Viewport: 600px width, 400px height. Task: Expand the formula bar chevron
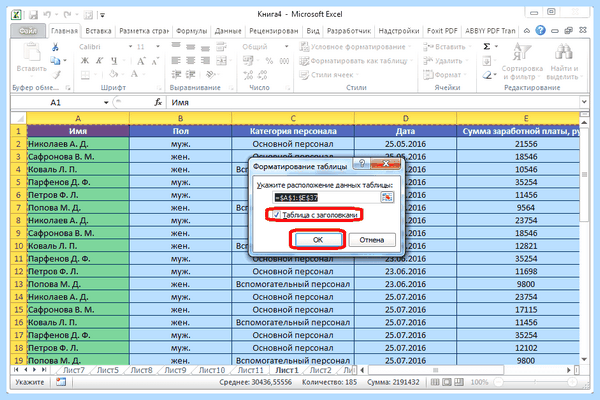point(584,102)
